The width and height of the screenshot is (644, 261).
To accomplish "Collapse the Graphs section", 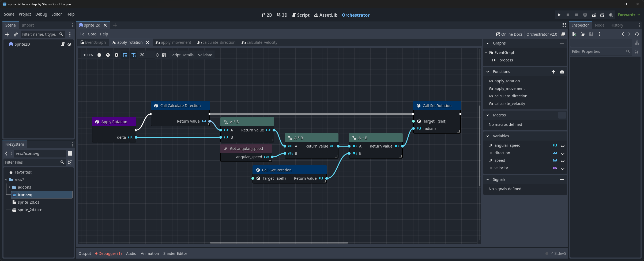I will [x=488, y=43].
